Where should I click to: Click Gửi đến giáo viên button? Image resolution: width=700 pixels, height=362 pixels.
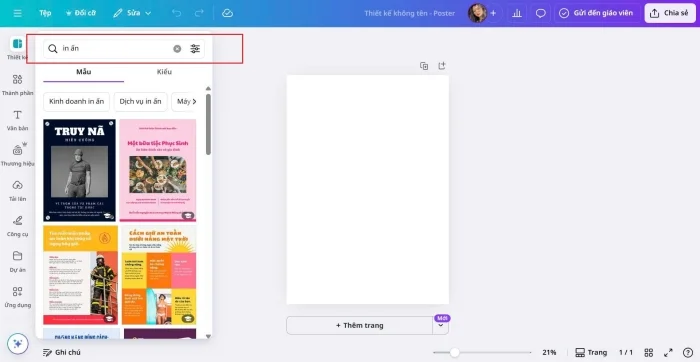(597, 13)
